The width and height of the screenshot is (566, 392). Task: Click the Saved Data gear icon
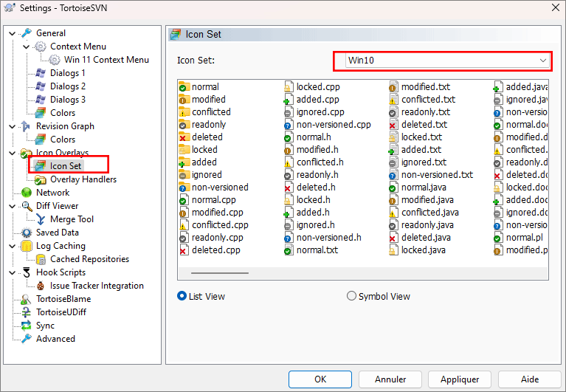pyautogui.click(x=27, y=233)
